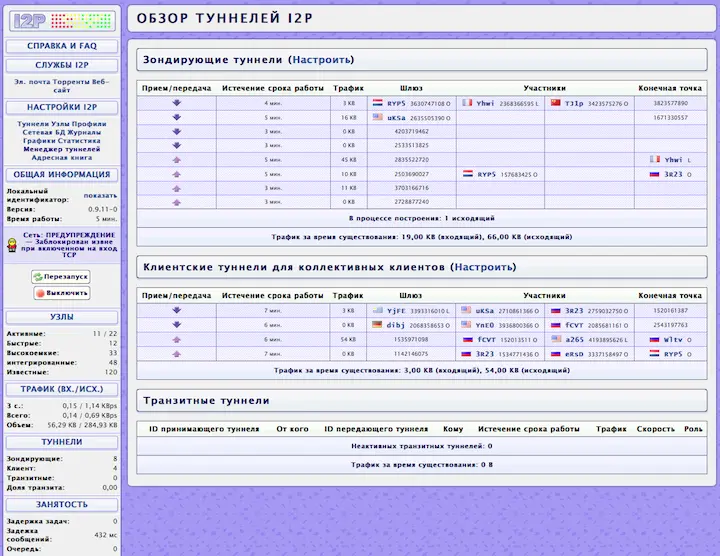Click the inbound arrow in gateway 4203719462 row
This screenshot has width=720, height=556.
[x=177, y=131]
